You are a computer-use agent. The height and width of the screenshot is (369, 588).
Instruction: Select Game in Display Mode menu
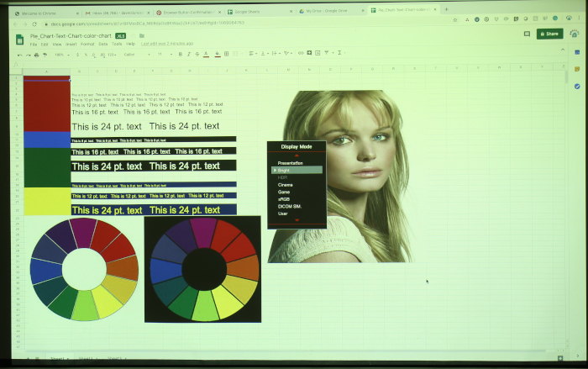284,192
